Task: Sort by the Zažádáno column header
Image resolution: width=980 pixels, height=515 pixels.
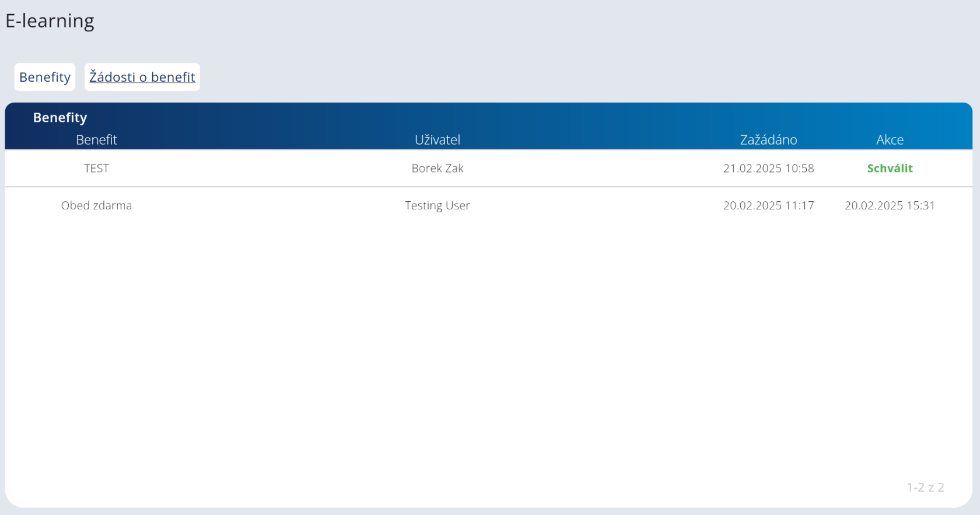Action: click(768, 140)
